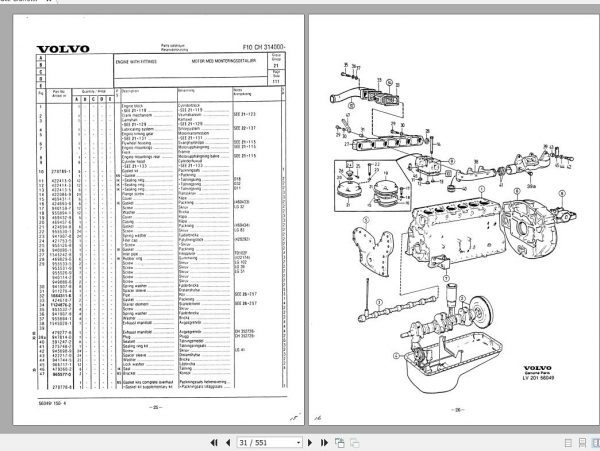Click page number 25 at left page bottom

pos(155,407)
